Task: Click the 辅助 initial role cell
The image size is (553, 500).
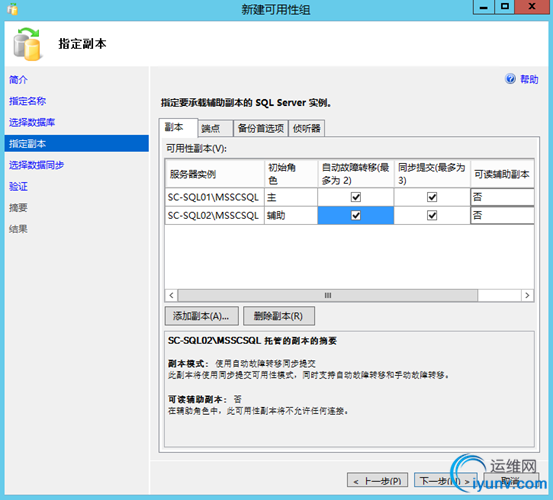Action: pyautogui.click(x=291, y=215)
